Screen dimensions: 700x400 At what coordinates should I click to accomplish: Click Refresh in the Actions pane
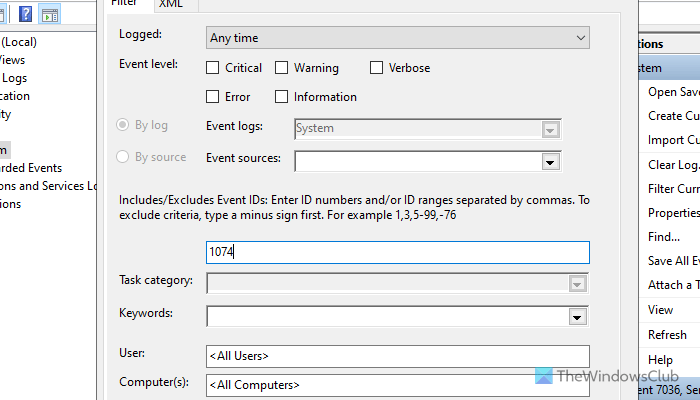667,335
